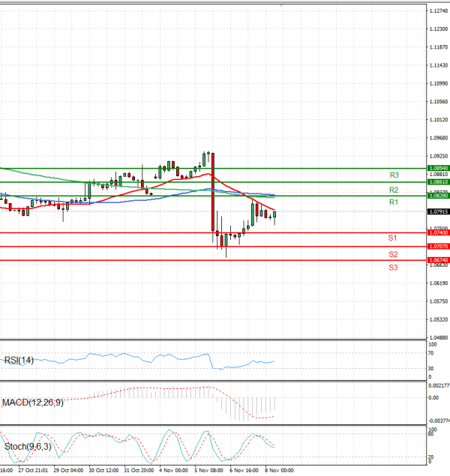Click the large red 5 Nov candle
Screen dimensions: 450x476
pyautogui.click(x=213, y=192)
